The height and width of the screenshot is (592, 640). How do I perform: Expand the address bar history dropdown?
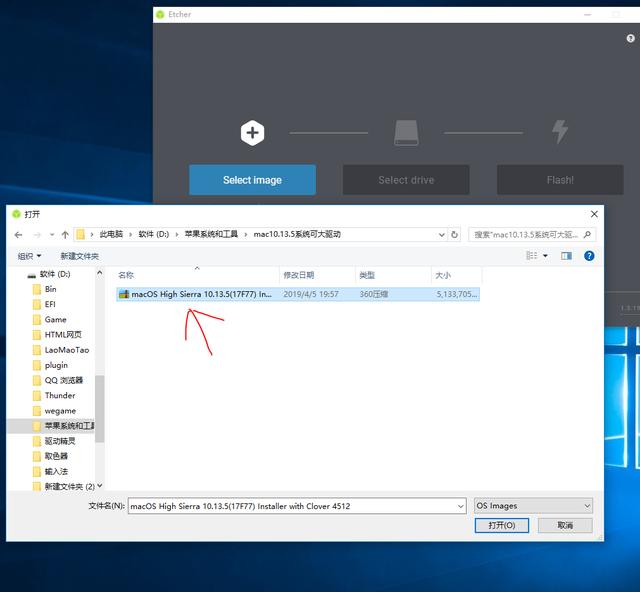pos(441,235)
